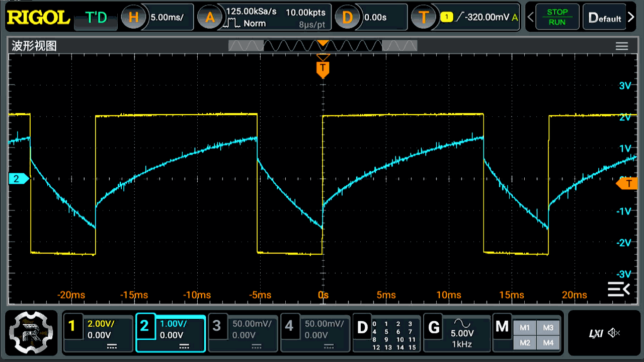Toggle math channel M2
The image size is (644, 362).
point(524,343)
